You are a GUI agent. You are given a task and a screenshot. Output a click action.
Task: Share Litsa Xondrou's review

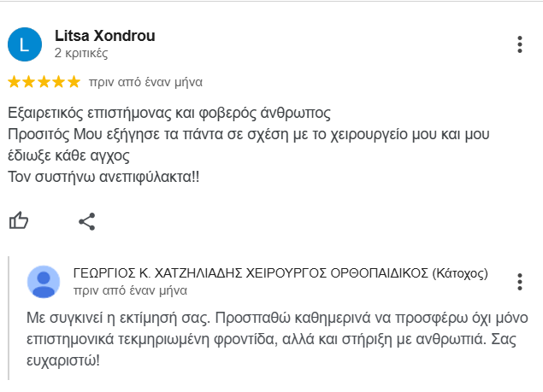[x=86, y=221]
